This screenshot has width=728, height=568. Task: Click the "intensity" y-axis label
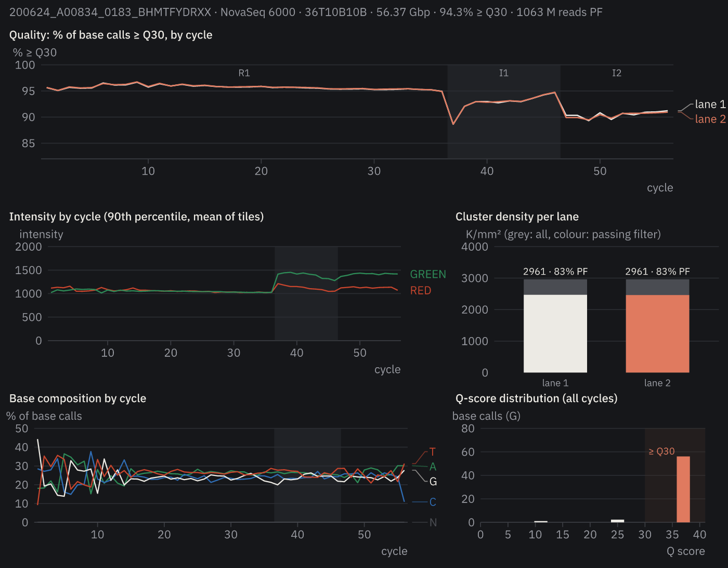41,234
